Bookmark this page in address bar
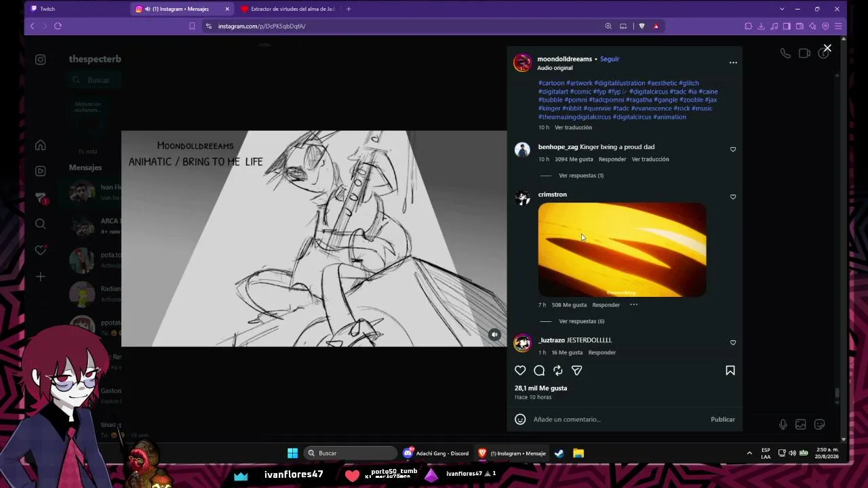This screenshot has height=488, width=868. click(192, 26)
